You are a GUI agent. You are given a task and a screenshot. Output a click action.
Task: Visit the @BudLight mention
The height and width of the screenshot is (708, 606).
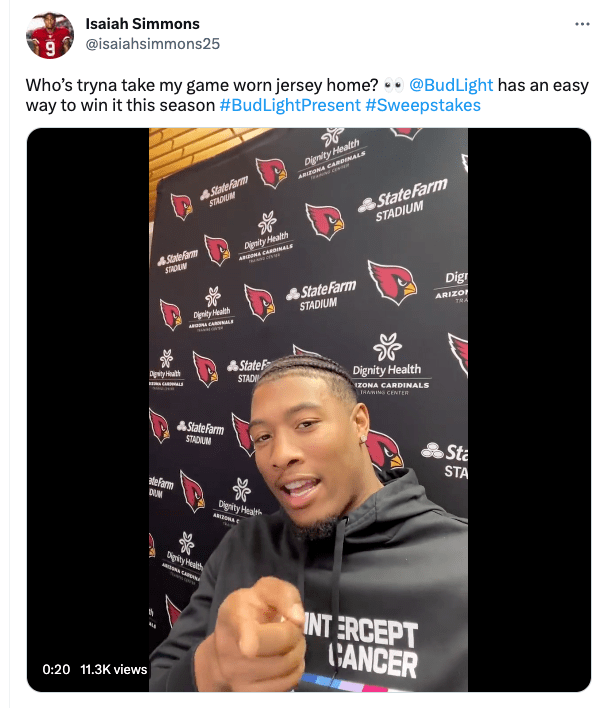(x=451, y=85)
